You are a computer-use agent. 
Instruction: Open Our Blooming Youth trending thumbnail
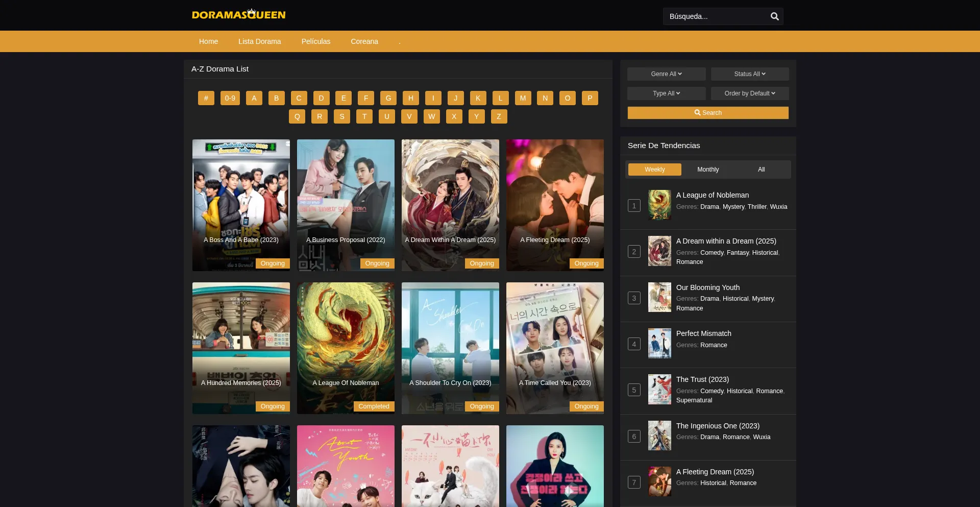(x=659, y=297)
